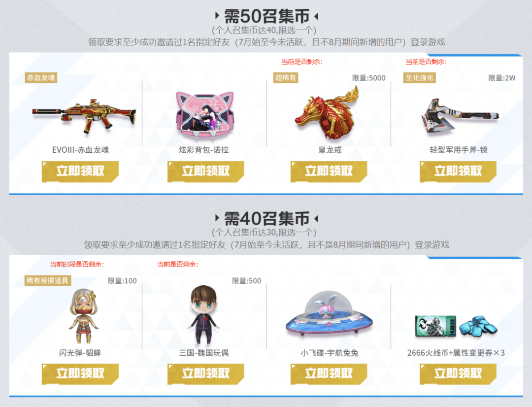Viewport: 532px width, 407px height.
Task: Claim 轻型军用手斧-镜 via 立即领取
Action: click(x=458, y=172)
